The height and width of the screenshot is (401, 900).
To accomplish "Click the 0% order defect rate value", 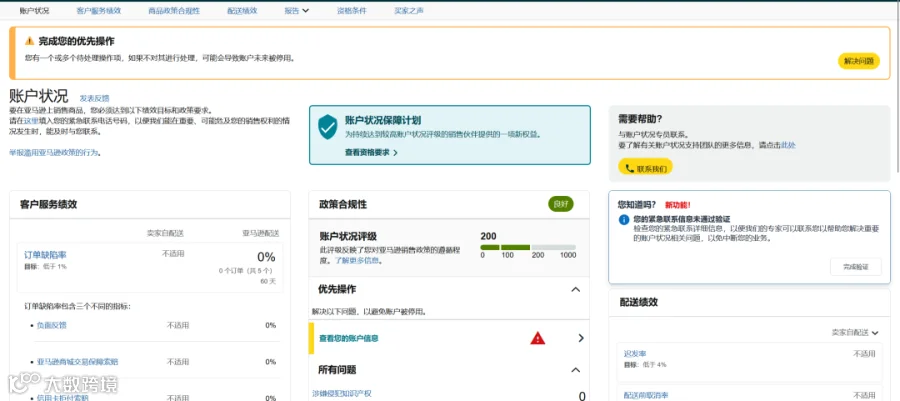I will (266, 256).
